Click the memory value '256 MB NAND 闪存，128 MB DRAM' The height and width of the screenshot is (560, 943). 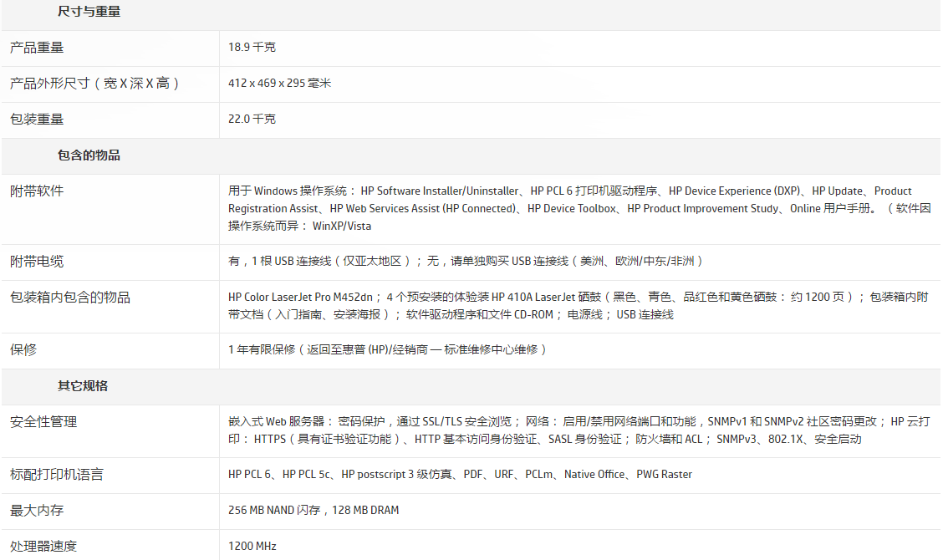click(x=313, y=510)
